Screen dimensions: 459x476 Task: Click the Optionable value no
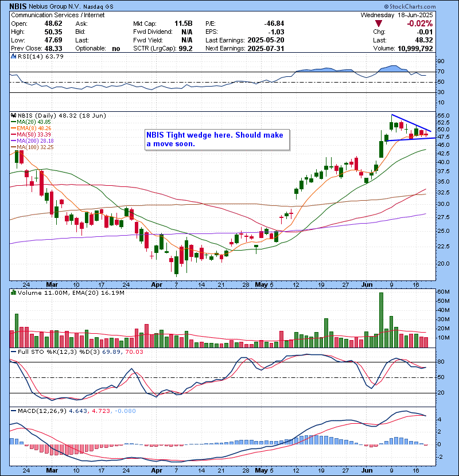click(116, 49)
